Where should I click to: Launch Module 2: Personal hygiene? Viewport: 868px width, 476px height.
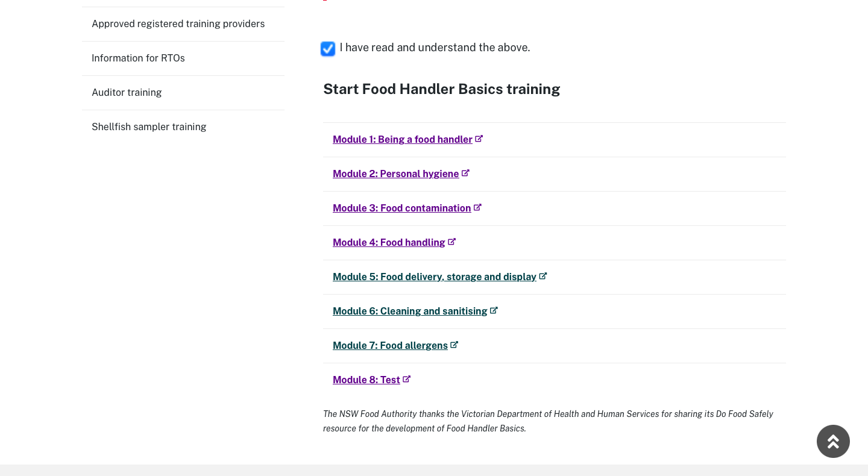tap(396, 174)
